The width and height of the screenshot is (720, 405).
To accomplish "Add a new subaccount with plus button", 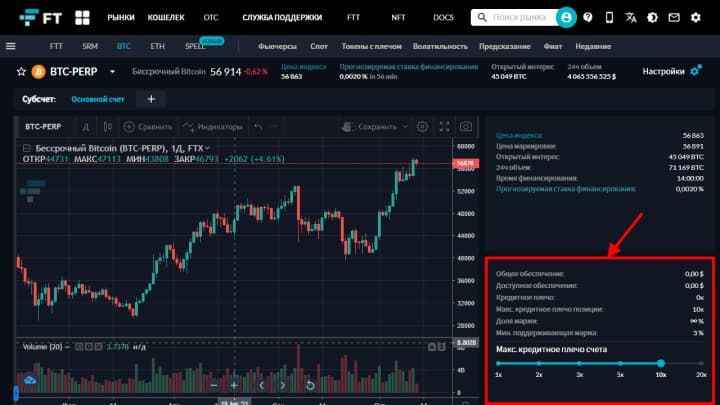I will (151, 99).
